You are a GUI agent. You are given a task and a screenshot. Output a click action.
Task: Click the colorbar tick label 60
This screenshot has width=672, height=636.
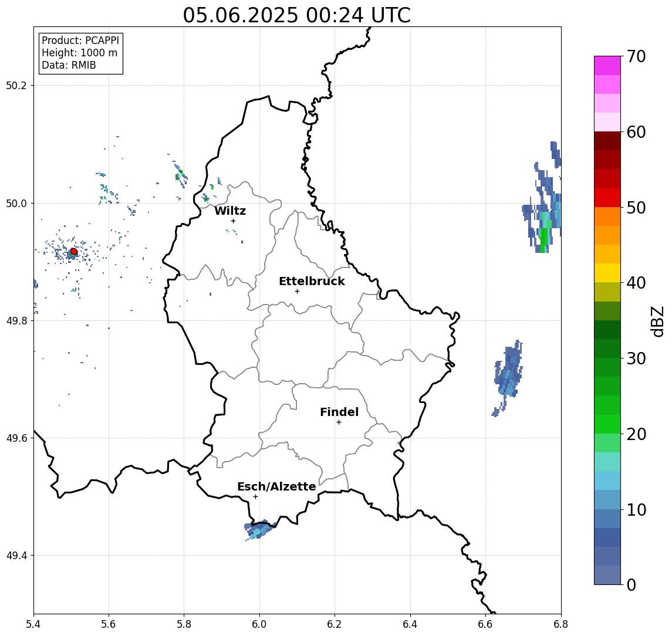pyautogui.click(x=636, y=132)
